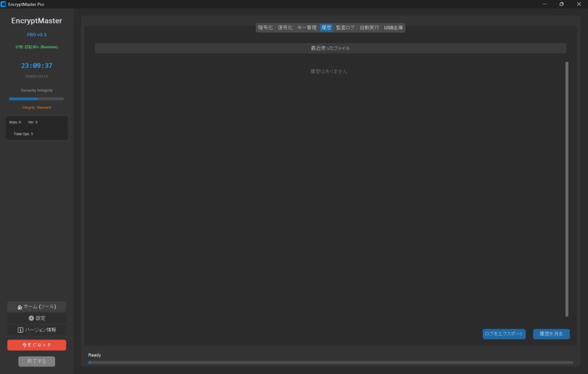Select the キー管理 tab

307,27
